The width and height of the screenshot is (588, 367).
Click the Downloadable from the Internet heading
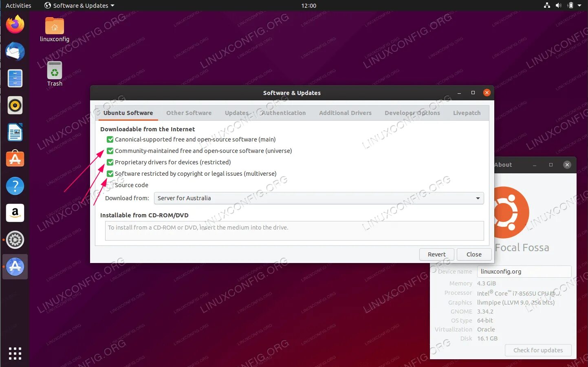pos(148,129)
